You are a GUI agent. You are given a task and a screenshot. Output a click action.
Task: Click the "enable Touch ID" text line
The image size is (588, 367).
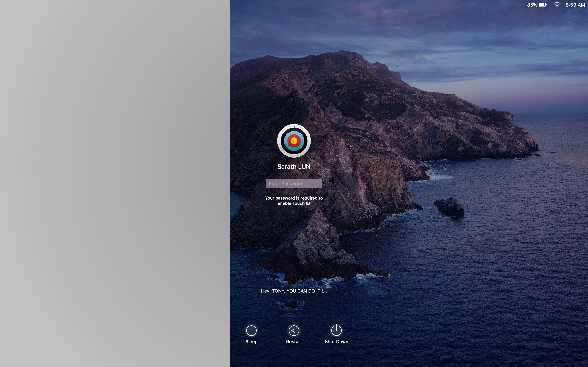pos(294,203)
